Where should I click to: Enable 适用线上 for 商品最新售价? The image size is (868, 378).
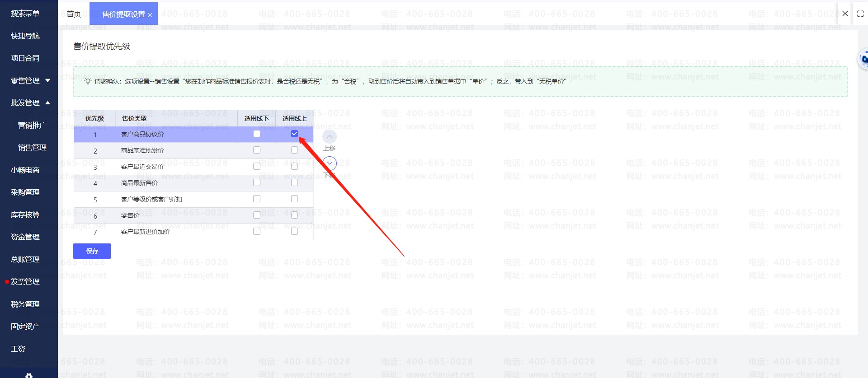(x=294, y=182)
